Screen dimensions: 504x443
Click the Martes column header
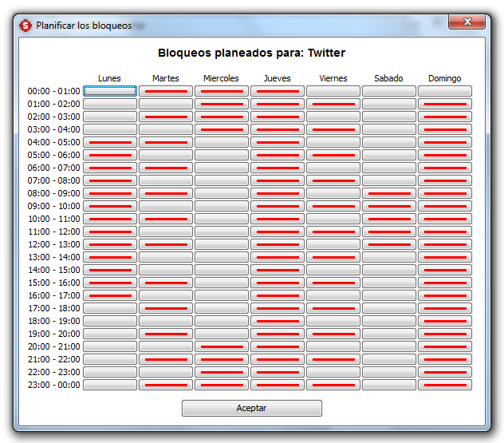click(x=166, y=78)
